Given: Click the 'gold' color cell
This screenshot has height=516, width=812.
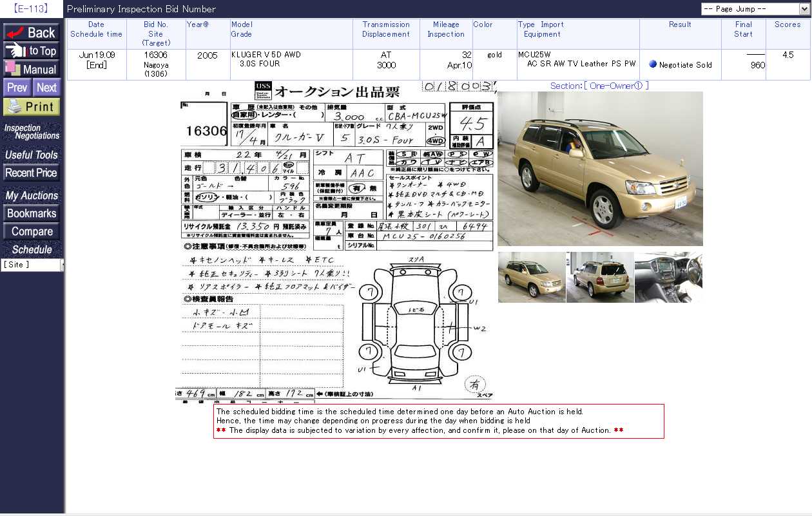Looking at the screenshot, I should (x=494, y=55).
